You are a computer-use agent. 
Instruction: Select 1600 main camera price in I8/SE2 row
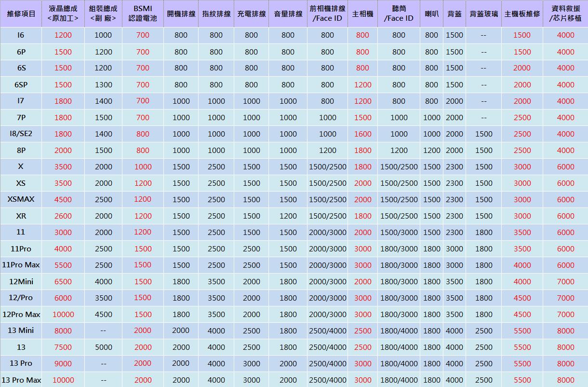tap(362, 134)
